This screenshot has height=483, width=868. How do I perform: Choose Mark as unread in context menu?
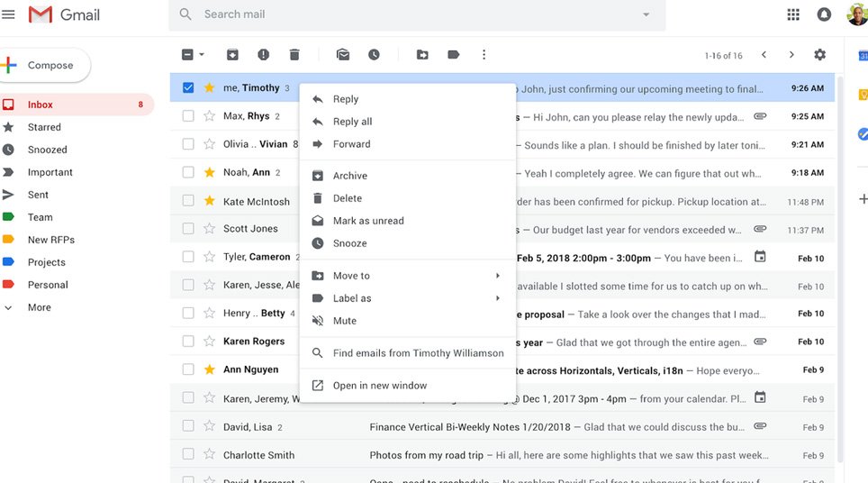tap(368, 221)
